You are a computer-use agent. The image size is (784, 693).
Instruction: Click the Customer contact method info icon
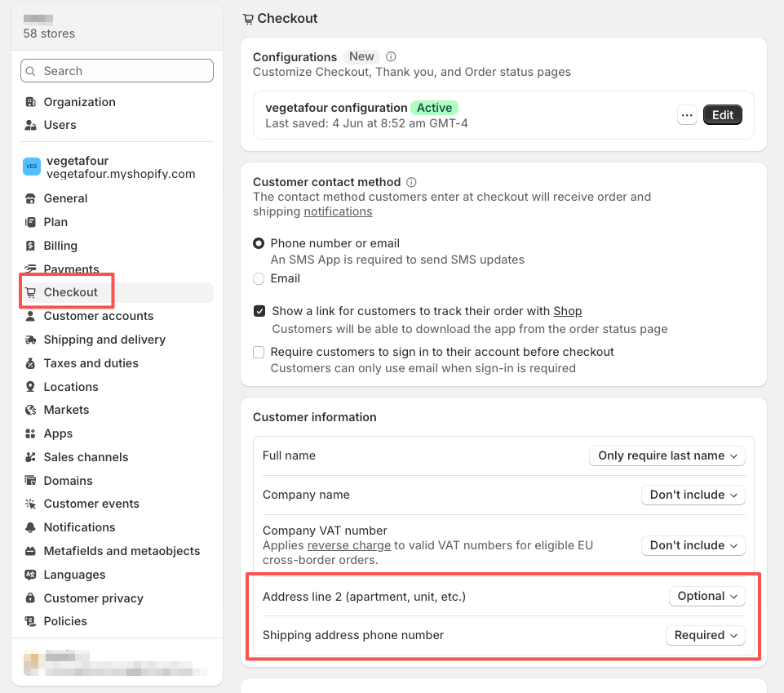[x=411, y=182]
